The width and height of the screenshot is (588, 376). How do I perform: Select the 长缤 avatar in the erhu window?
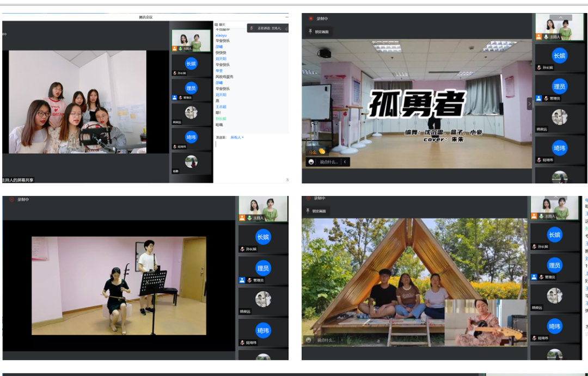(x=263, y=237)
